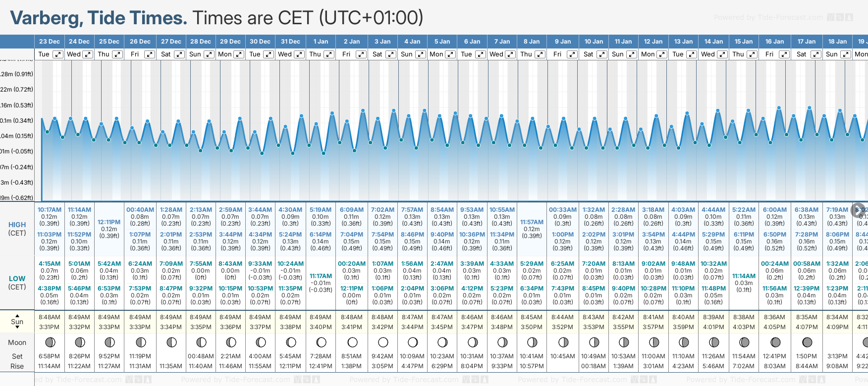Viewport: 868px width, 386px height.
Task: Select the 13 Jan date header
Action: pos(684,42)
